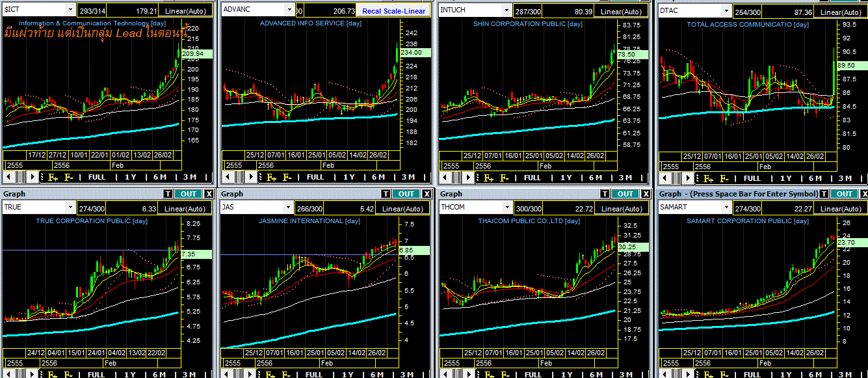Select 6M range under DTAC chart
Viewport: 868px width, 378px height.
click(815, 177)
